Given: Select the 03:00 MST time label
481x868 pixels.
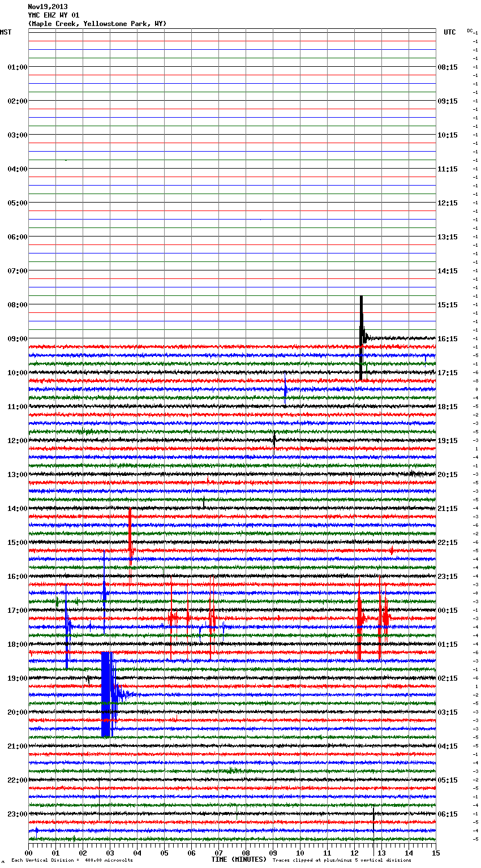Looking at the screenshot, I should pyautogui.click(x=18, y=135).
